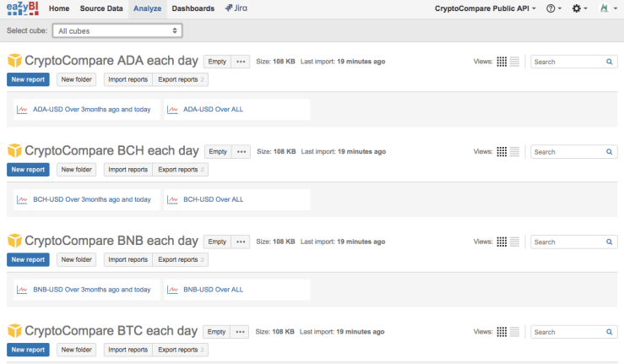Open BCH-USD Over 3months ago and today
This screenshot has height=364, width=624.
pyautogui.click(x=91, y=200)
